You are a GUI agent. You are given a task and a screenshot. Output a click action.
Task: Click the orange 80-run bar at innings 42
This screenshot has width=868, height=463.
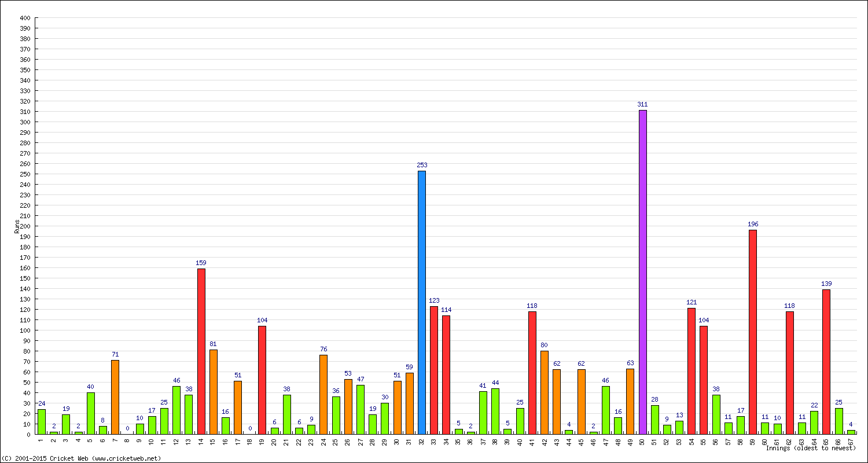click(545, 392)
